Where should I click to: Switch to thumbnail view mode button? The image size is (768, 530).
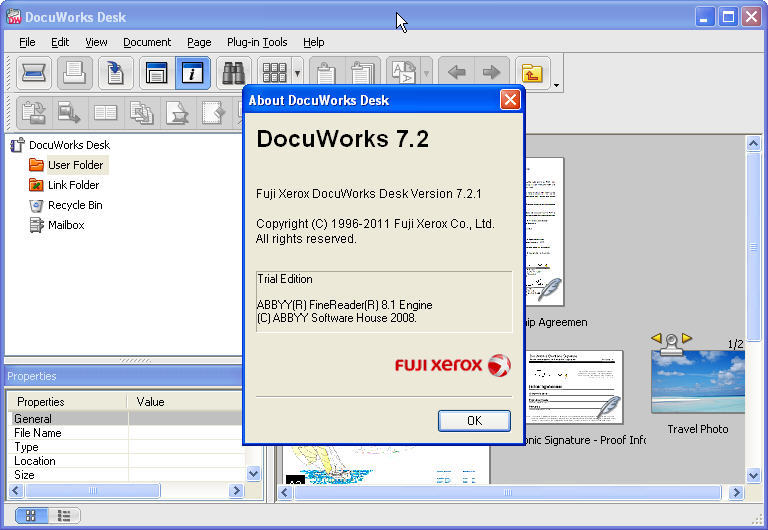coord(31,515)
